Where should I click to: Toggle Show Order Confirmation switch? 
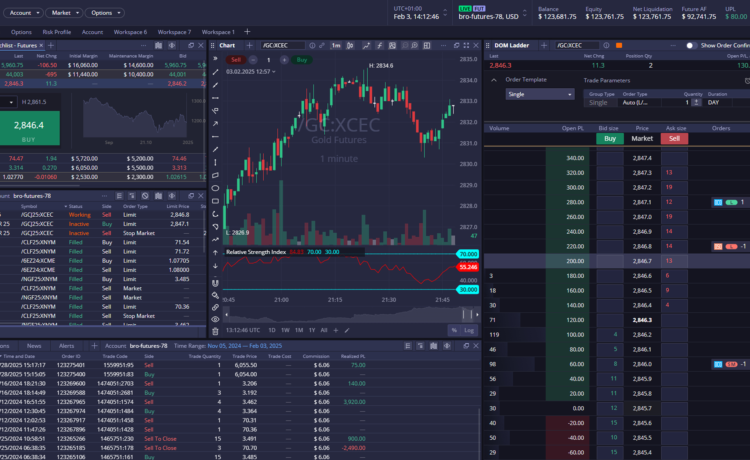694,45
